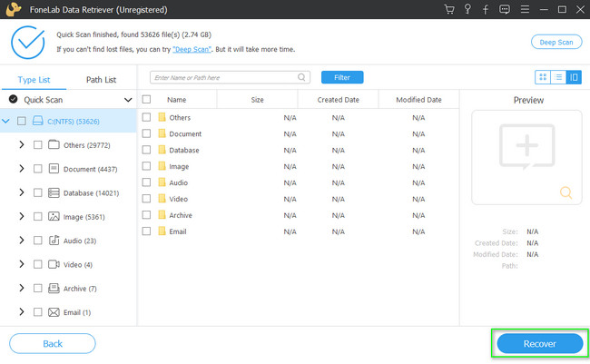Click the Archive folder icon in file list

click(x=162, y=214)
